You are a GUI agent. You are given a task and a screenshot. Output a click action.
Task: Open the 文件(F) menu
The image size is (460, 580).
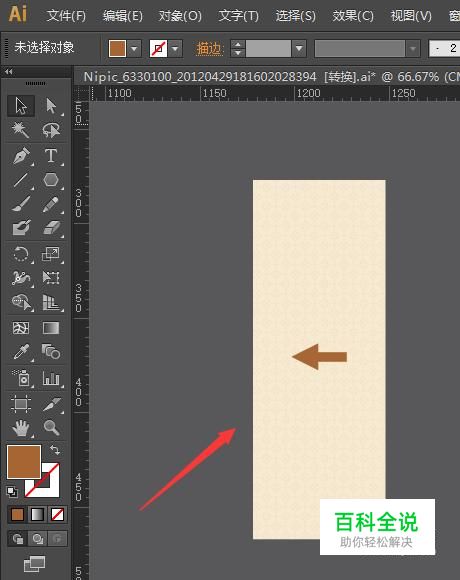66,16
